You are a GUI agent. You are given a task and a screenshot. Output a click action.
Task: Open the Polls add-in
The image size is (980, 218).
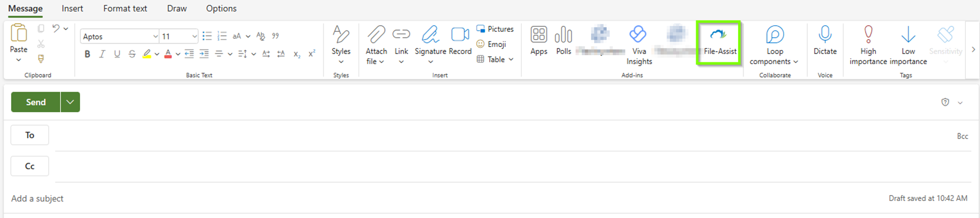[563, 41]
